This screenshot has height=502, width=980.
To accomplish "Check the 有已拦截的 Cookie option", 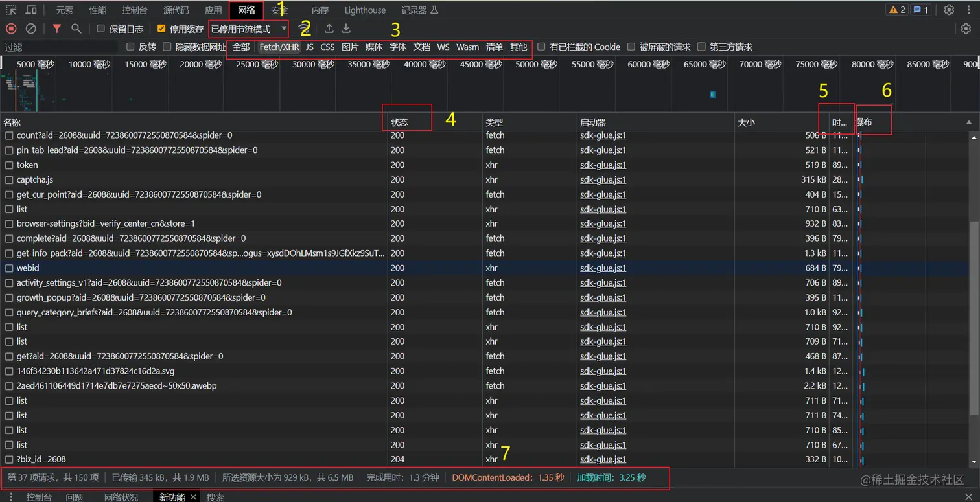I will click(x=542, y=47).
